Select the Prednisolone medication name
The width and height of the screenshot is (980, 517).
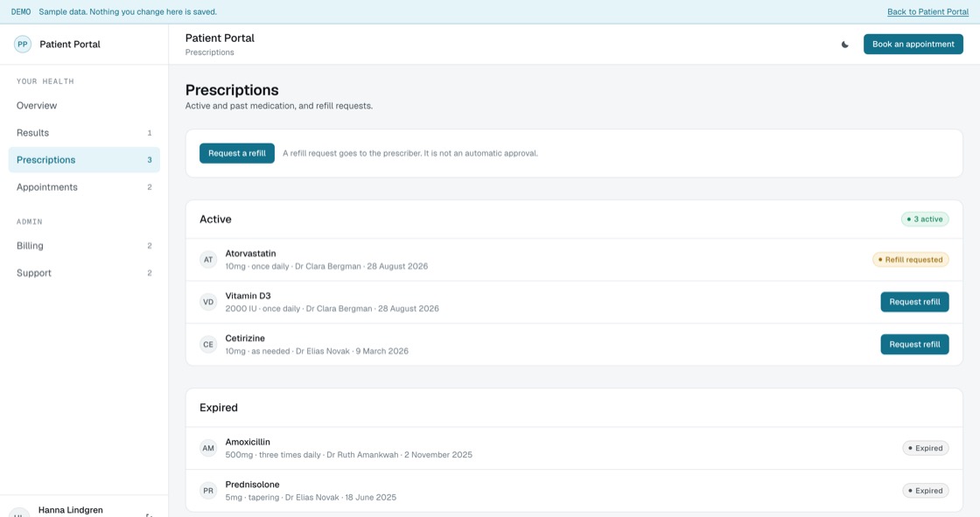point(253,485)
